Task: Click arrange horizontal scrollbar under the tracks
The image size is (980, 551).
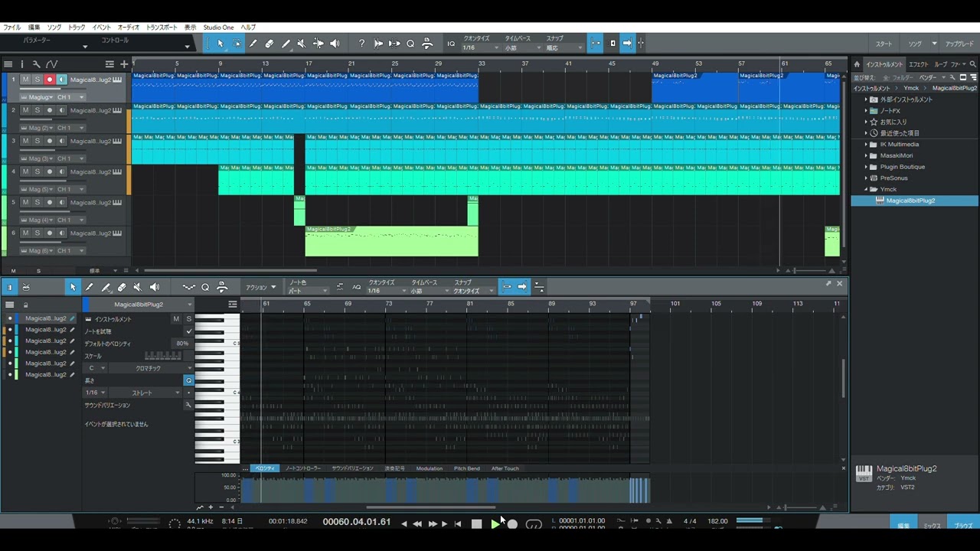Action: 230,270
